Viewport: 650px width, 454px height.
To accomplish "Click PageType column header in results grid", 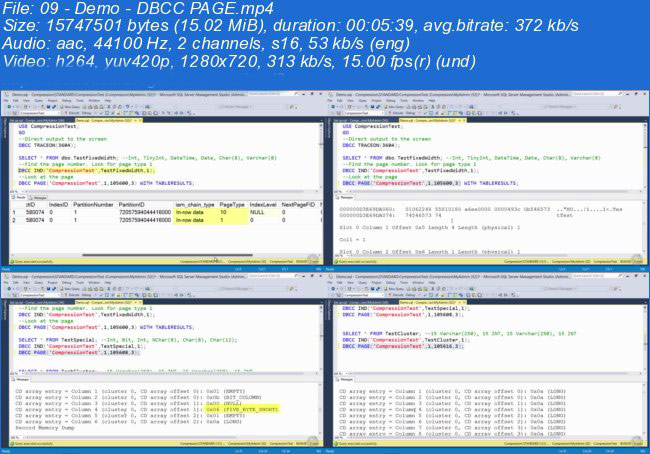I will [232, 205].
